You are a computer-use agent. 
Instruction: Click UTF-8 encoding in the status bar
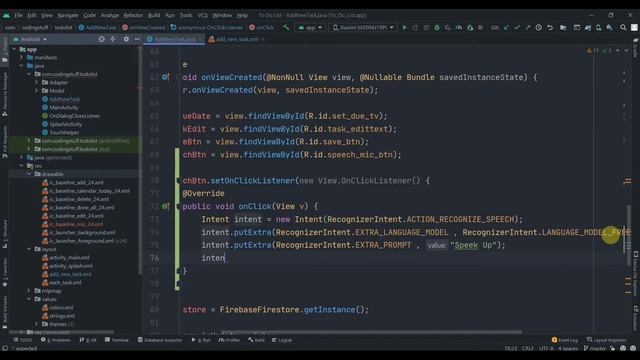pyautogui.click(x=546, y=348)
